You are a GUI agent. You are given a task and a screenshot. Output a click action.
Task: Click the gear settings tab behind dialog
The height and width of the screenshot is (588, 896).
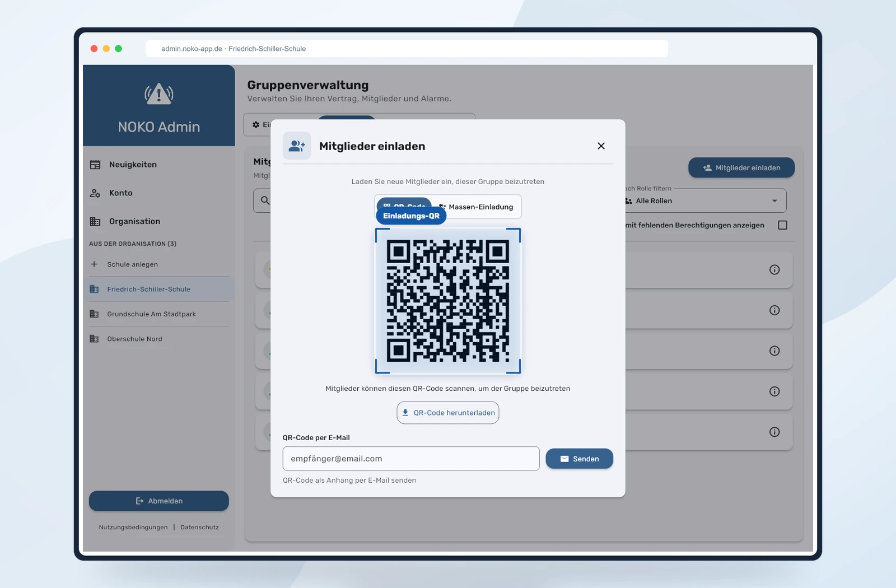pyautogui.click(x=257, y=125)
